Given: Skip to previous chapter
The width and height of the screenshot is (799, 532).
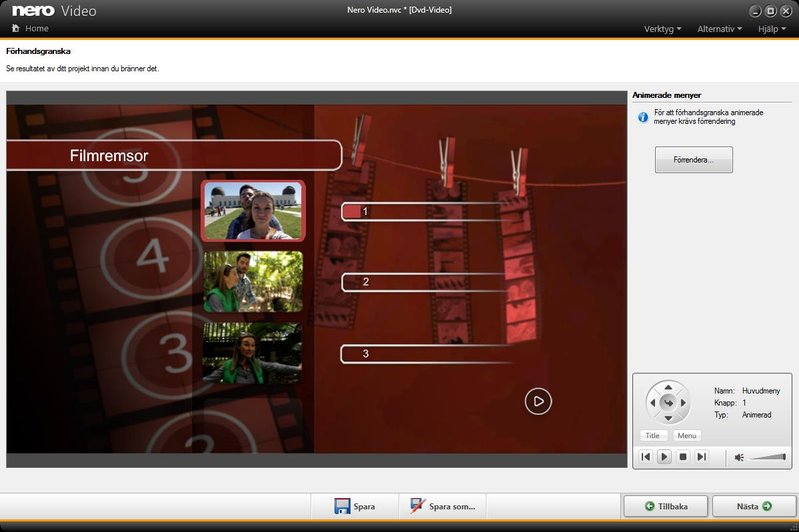Looking at the screenshot, I should (646, 457).
